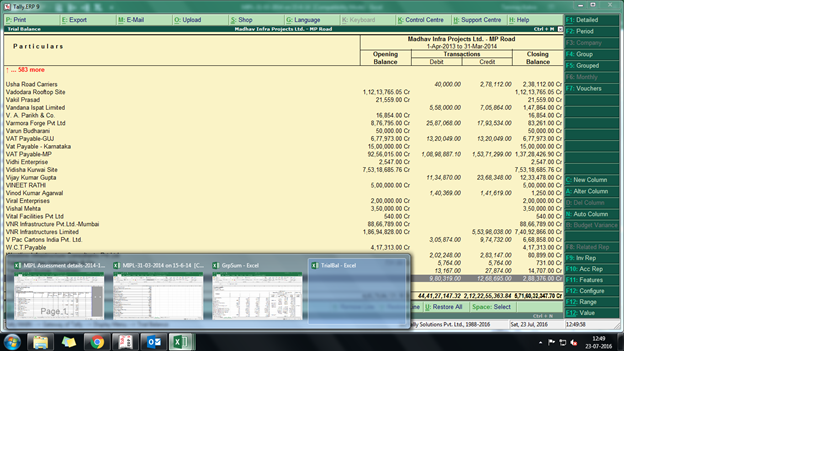Screen dimensions: 819x460
Task: Click Space Select button
Action: coord(493,307)
